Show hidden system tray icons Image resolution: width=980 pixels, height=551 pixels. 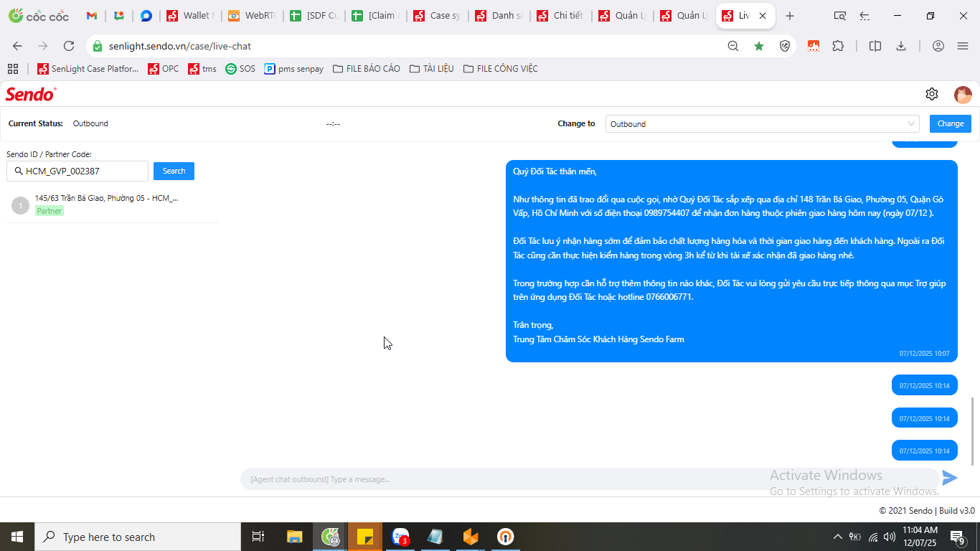point(837,537)
